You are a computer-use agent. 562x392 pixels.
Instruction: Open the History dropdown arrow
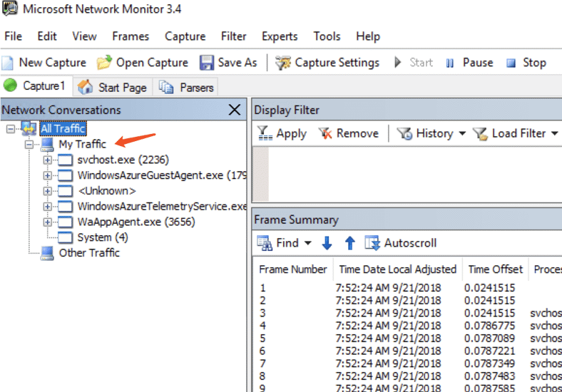pyautogui.click(x=462, y=134)
